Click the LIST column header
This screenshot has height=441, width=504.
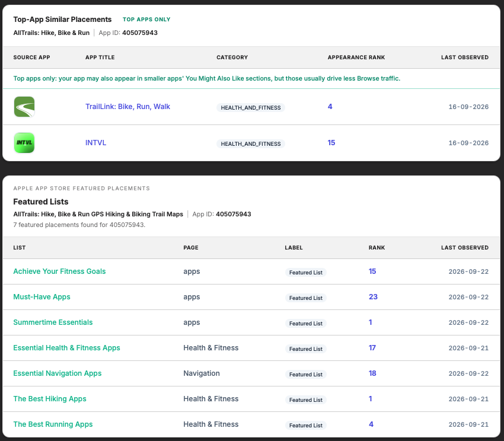pyautogui.click(x=20, y=248)
